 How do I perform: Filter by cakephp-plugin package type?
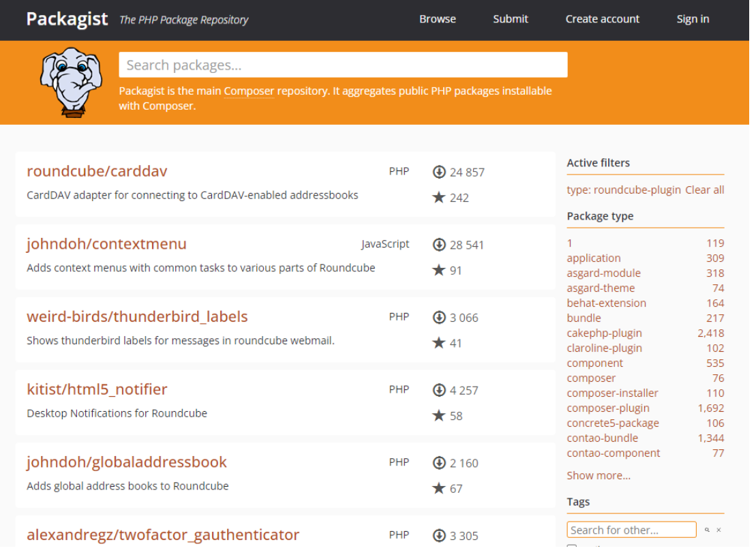tap(604, 333)
